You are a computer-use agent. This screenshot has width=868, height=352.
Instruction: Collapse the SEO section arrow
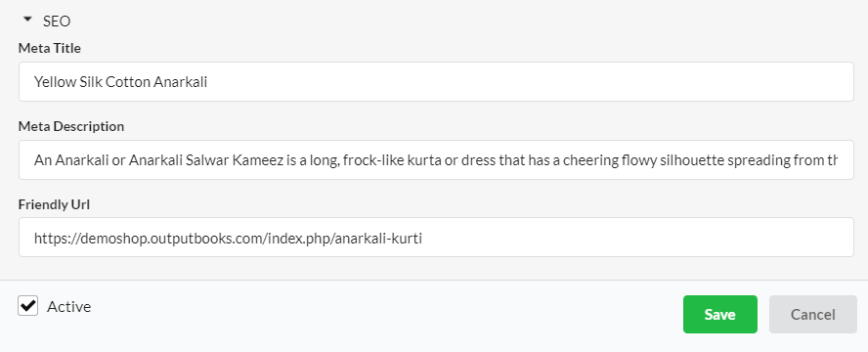(x=27, y=20)
